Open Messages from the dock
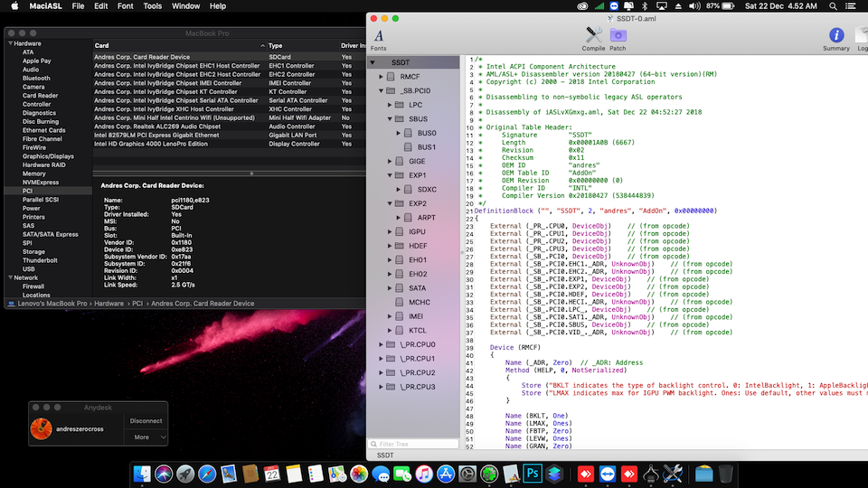The image size is (868, 488). point(381,474)
